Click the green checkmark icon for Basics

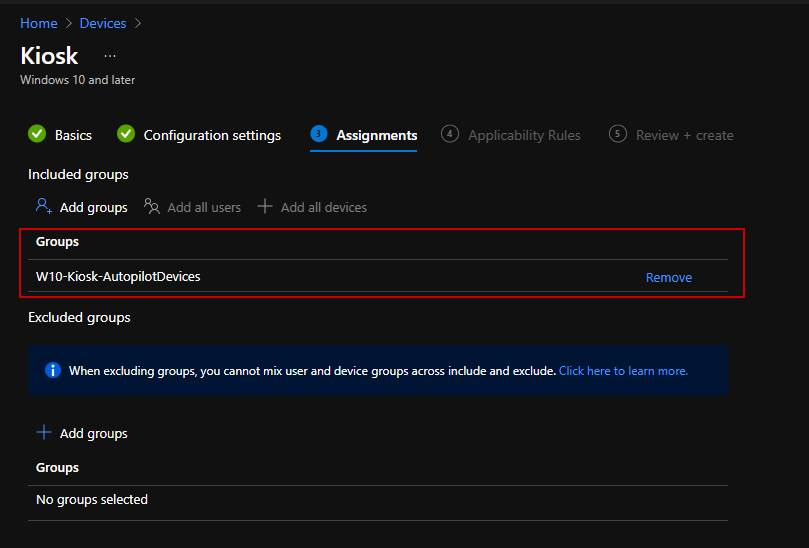pos(37,134)
